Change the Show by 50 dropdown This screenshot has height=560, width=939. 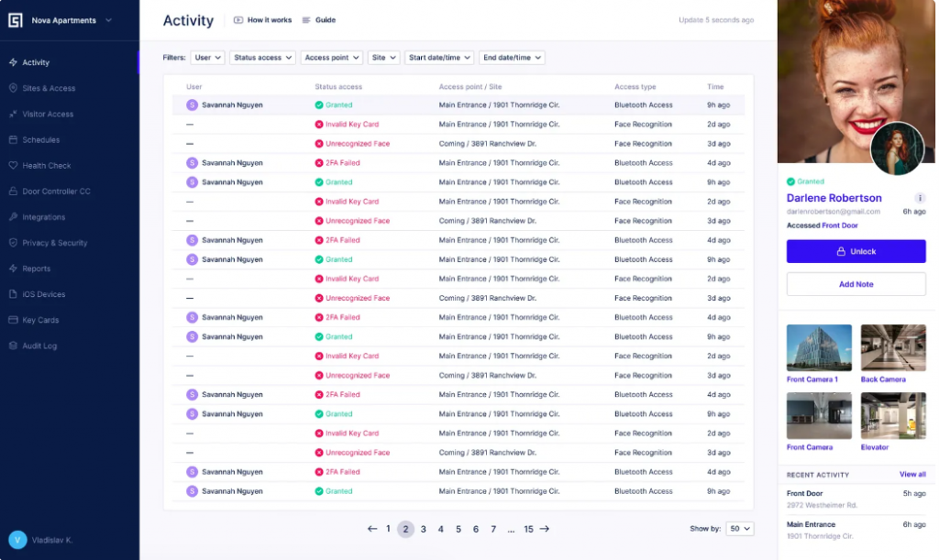pos(739,528)
